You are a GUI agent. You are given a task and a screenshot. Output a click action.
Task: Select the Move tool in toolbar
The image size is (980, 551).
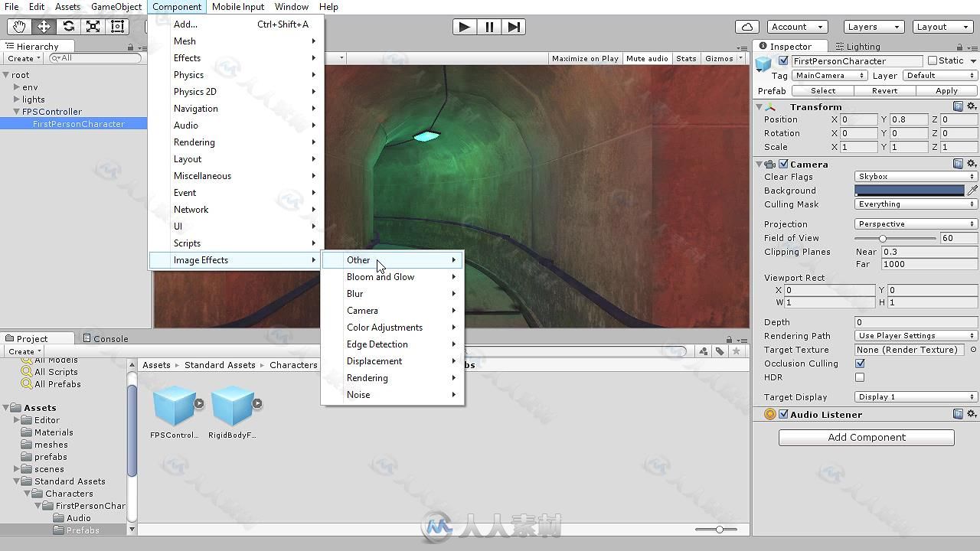click(x=44, y=26)
